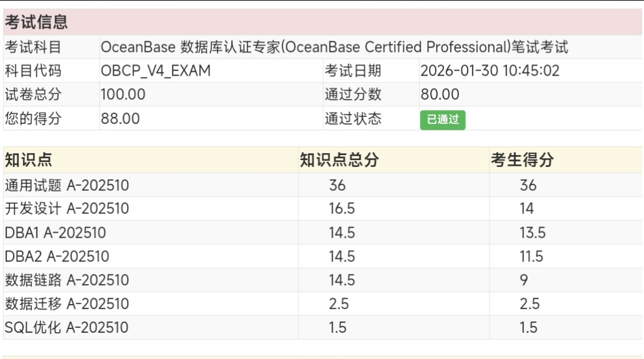Screen dimensions: 644x359
Task: Select the 数据迁移 A-202510 row label
Action: pos(67,304)
